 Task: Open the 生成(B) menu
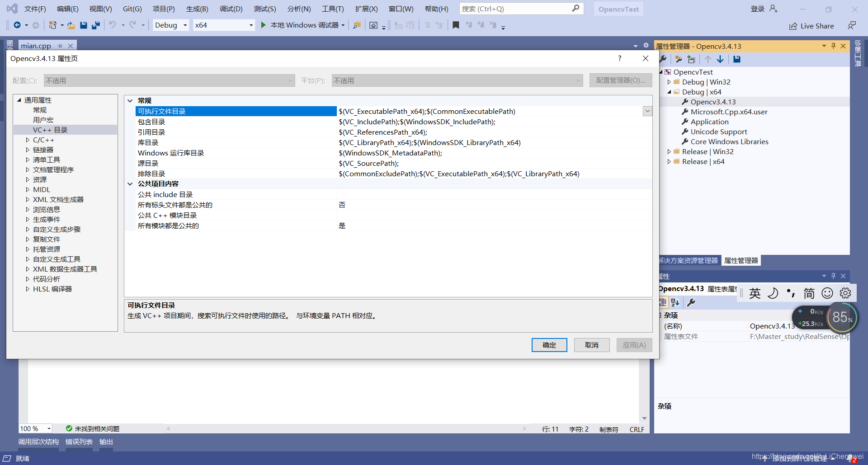pyautogui.click(x=197, y=9)
